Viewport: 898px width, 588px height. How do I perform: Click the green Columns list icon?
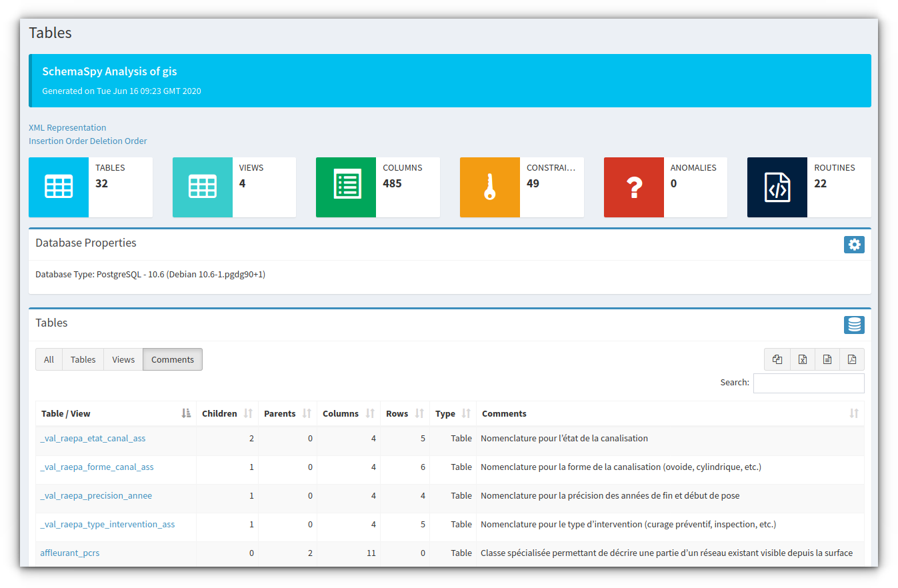[x=346, y=187]
